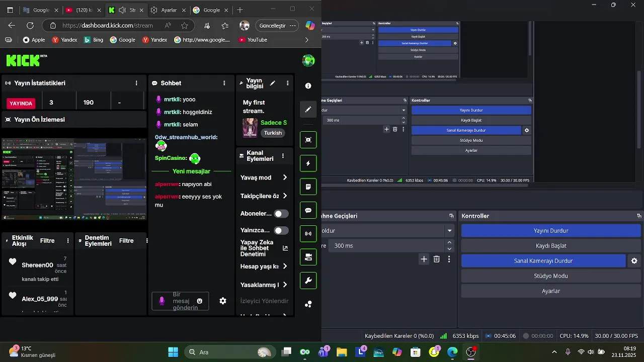This screenshot has width=644, height=362.
Task: Click the Ara taskbar search box
Action: [229, 352]
